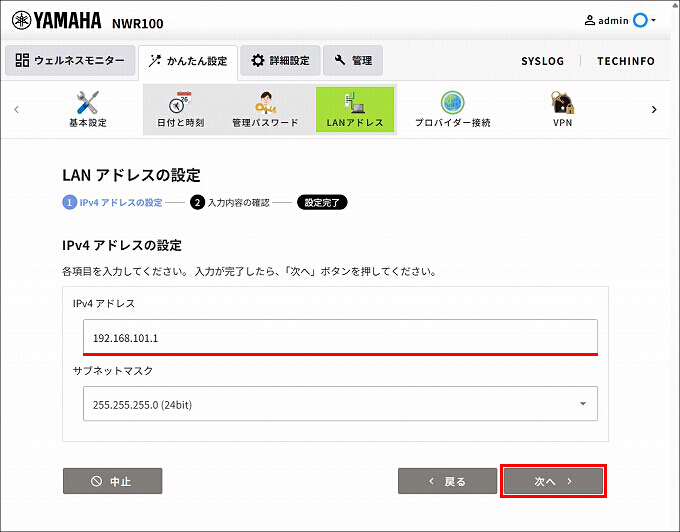Click the NWR100 model name
This screenshot has width=680, height=532.
[x=137, y=23]
